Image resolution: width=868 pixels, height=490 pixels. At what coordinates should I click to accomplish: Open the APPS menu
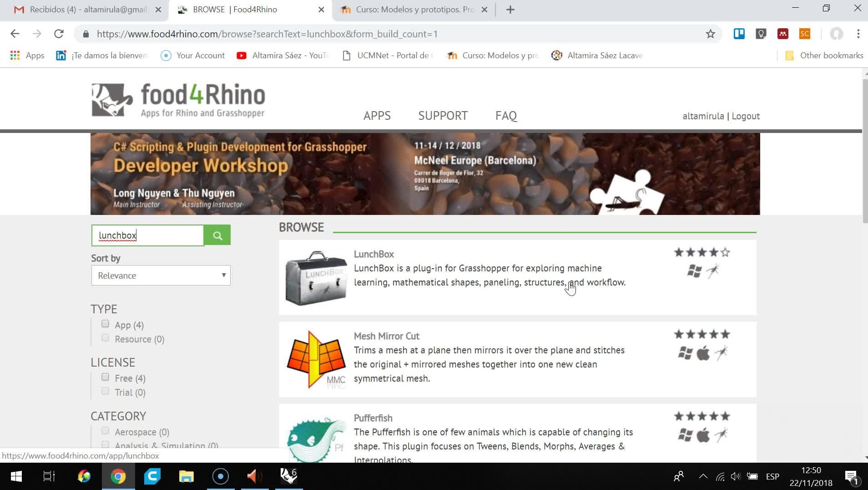click(x=377, y=116)
